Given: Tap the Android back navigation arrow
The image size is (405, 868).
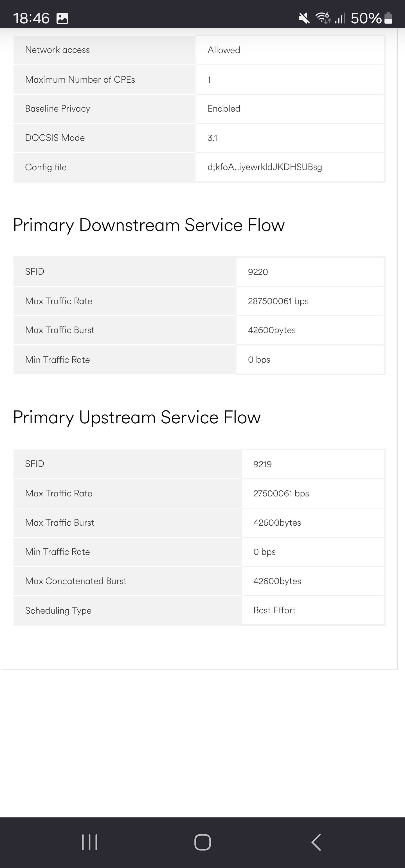Looking at the screenshot, I should [316, 842].
